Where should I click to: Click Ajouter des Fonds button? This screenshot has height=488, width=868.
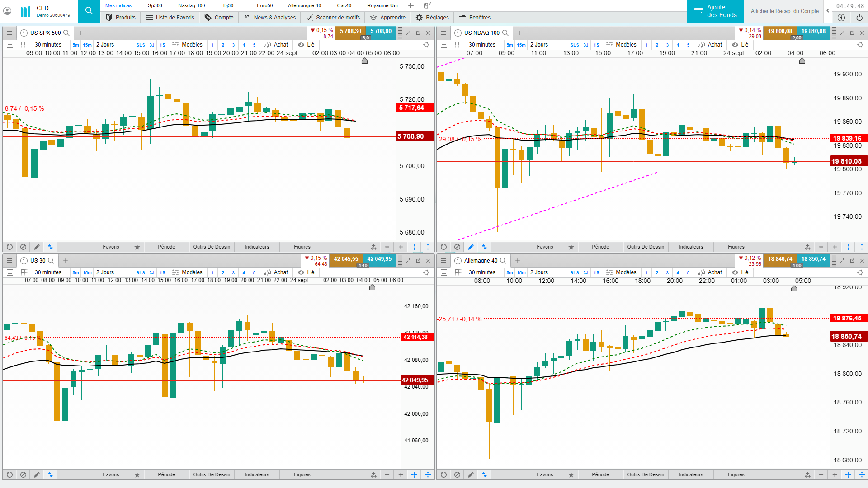pos(715,11)
